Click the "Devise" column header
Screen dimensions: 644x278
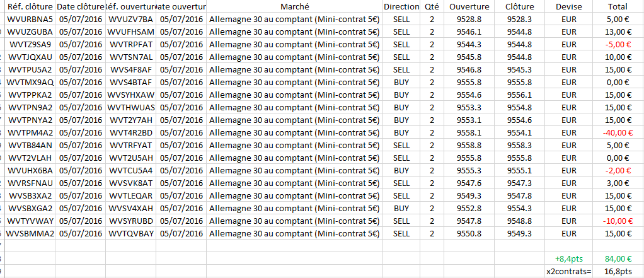click(569, 6)
